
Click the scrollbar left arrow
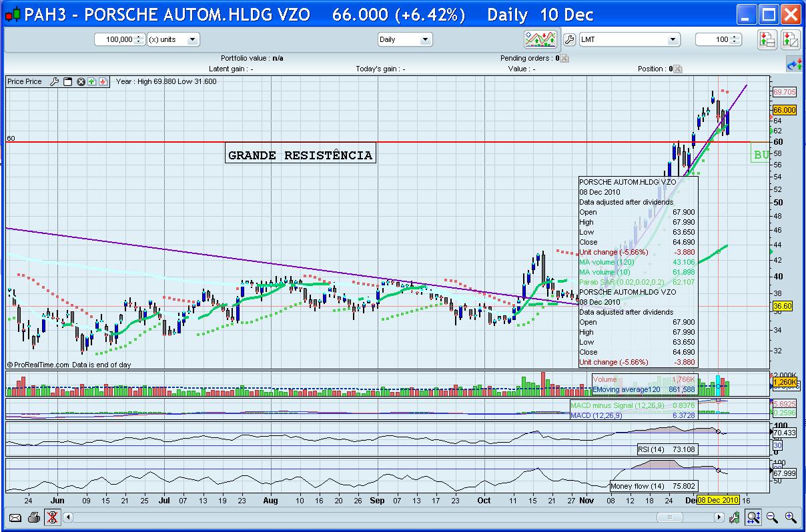point(67,517)
